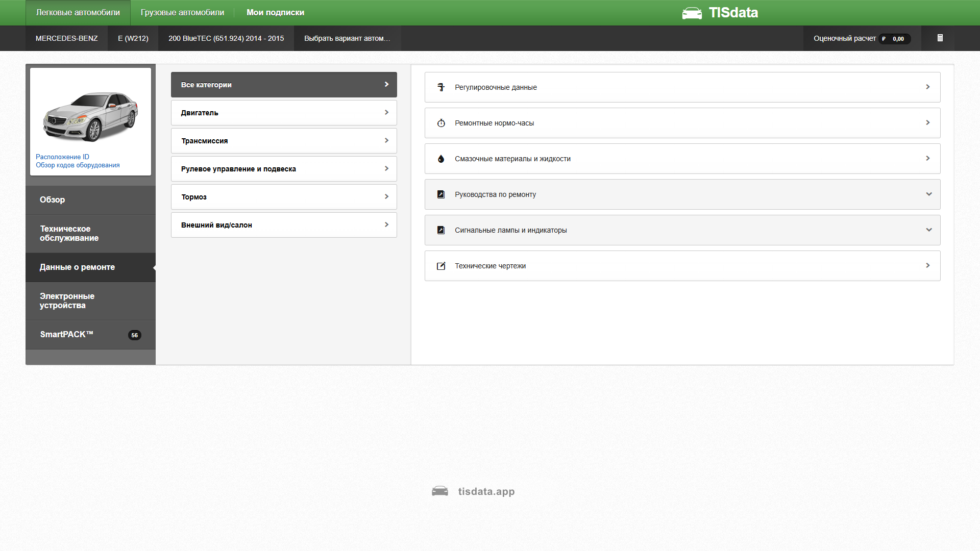The width and height of the screenshot is (980, 551).
Task: Click the tisdata.app footer link
Action: [x=486, y=491]
